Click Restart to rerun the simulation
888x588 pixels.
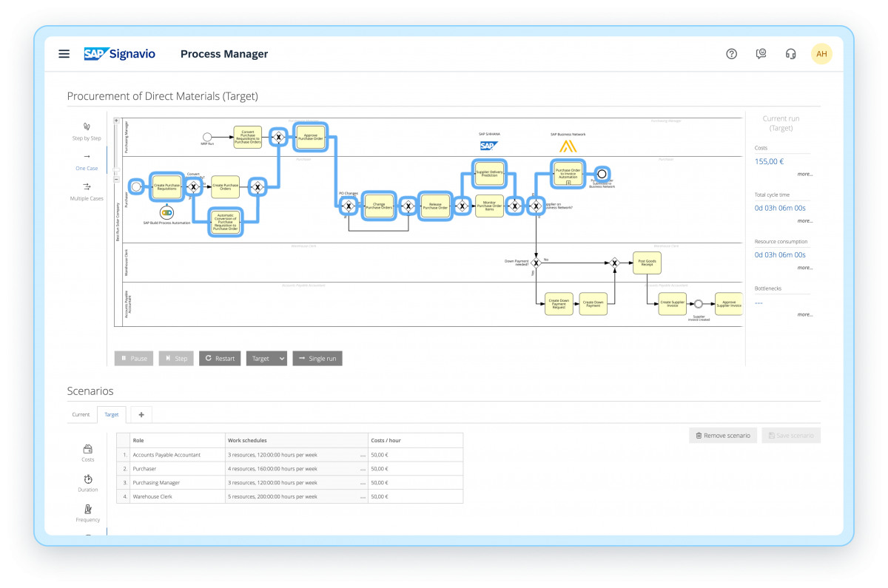click(219, 358)
